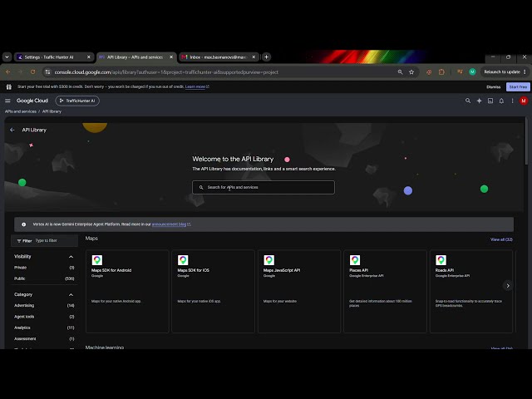Viewport: 532px width, 399px height.
Task: Click the Google Cloud logo
Action: pyautogui.click(x=32, y=101)
